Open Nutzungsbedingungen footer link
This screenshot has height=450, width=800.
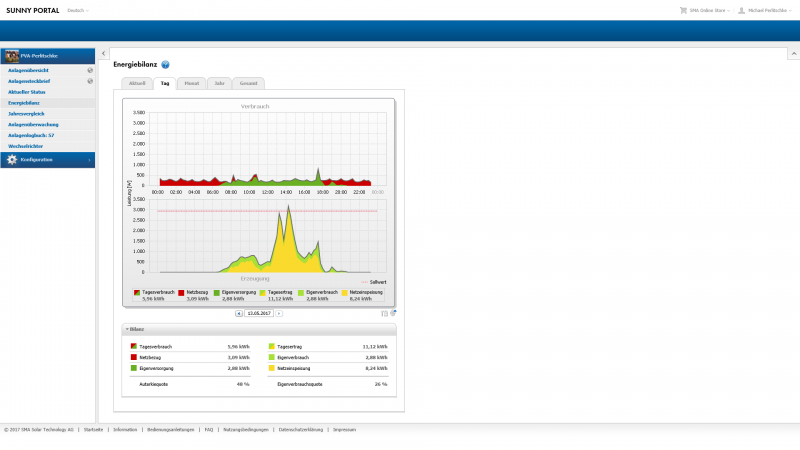point(246,430)
